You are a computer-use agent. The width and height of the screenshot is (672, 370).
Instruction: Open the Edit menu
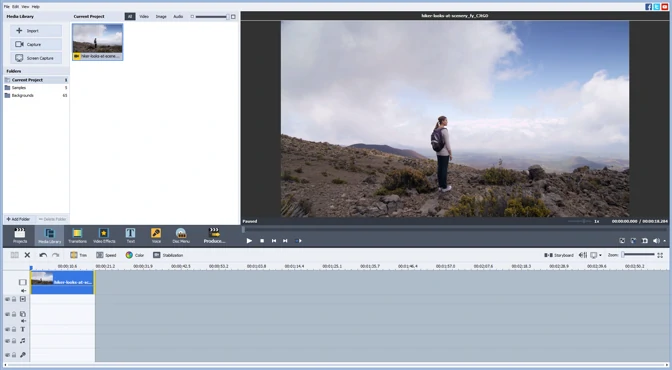15,6
